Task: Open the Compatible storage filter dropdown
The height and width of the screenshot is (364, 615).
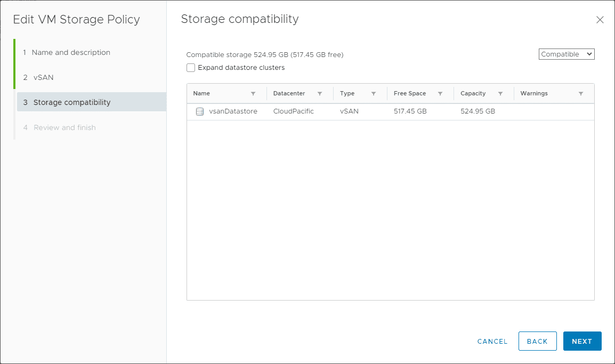Action: (x=566, y=54)
